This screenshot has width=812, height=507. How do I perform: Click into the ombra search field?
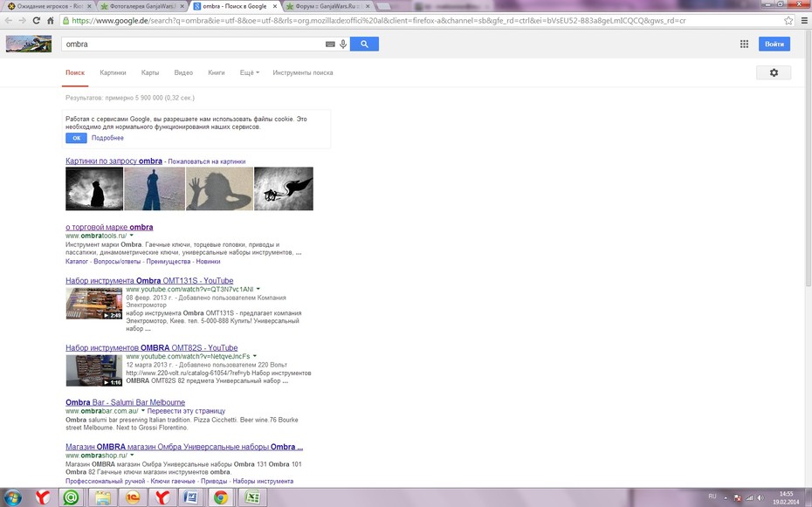point(194,44)
